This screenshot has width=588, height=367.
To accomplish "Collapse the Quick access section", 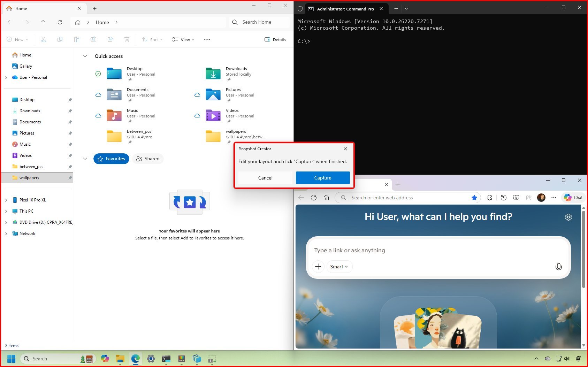I will pos(85,56).
